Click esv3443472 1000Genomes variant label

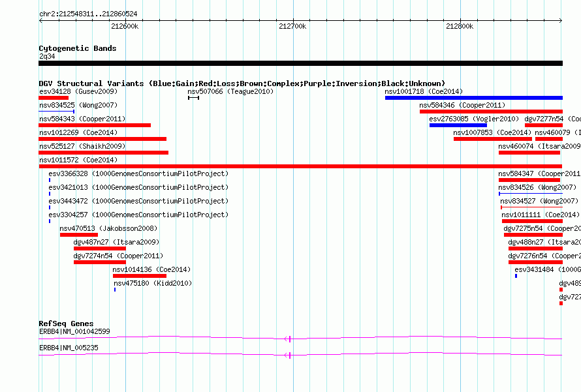pyautogui.click(x=138, y=201)
